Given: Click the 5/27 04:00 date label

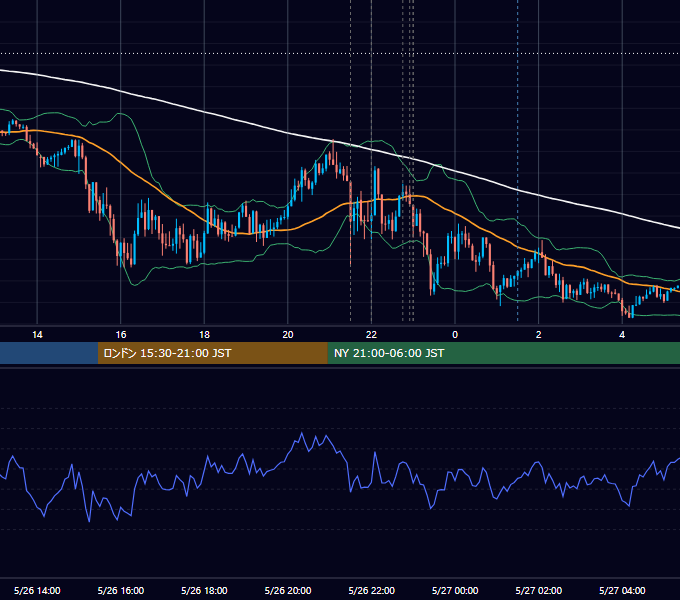Looking at the screenshot, I should (x=622, y=590).
